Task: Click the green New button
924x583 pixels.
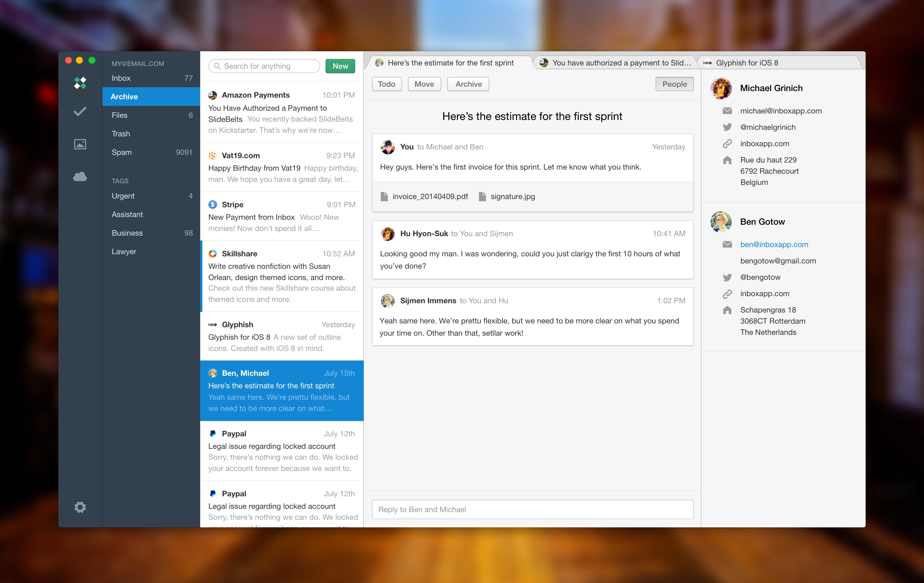Action: [x=340, y=66]
